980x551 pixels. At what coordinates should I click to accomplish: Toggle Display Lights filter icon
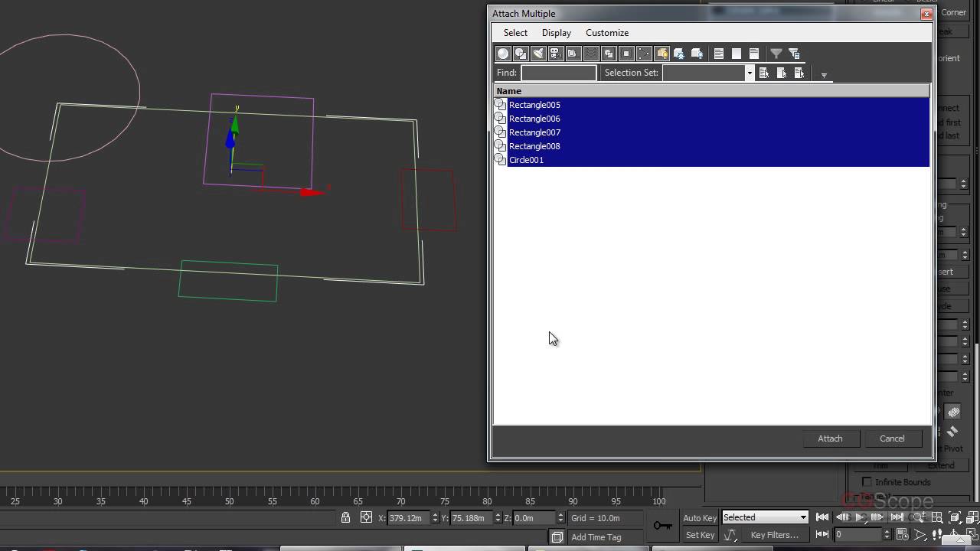(x=538, y=54)
